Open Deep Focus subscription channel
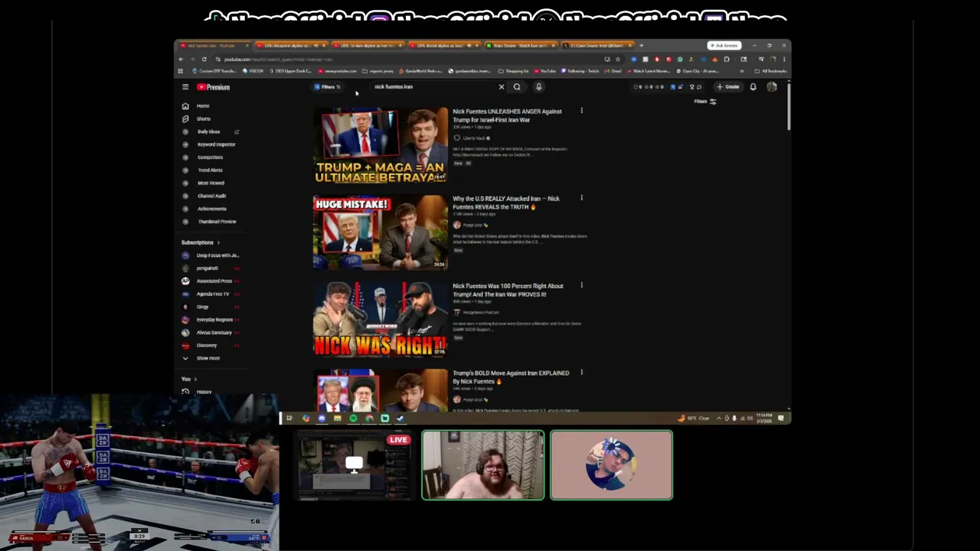 click(x=212, y=256)
